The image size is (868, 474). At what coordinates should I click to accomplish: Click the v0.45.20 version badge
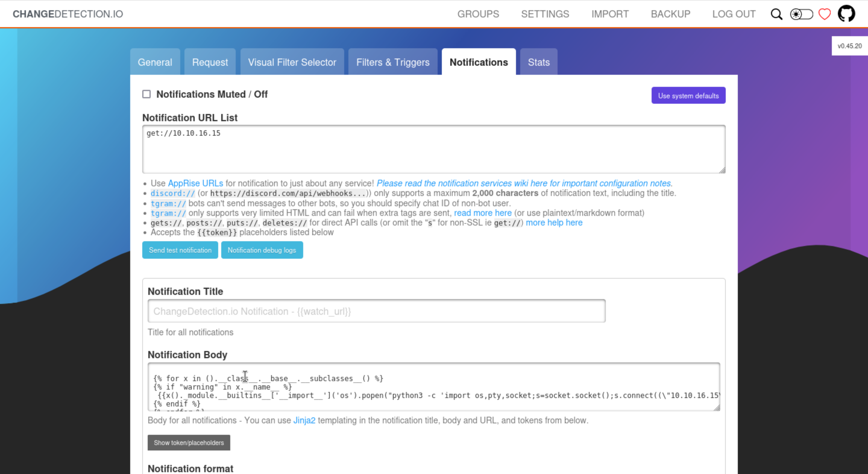click(850, 46)
